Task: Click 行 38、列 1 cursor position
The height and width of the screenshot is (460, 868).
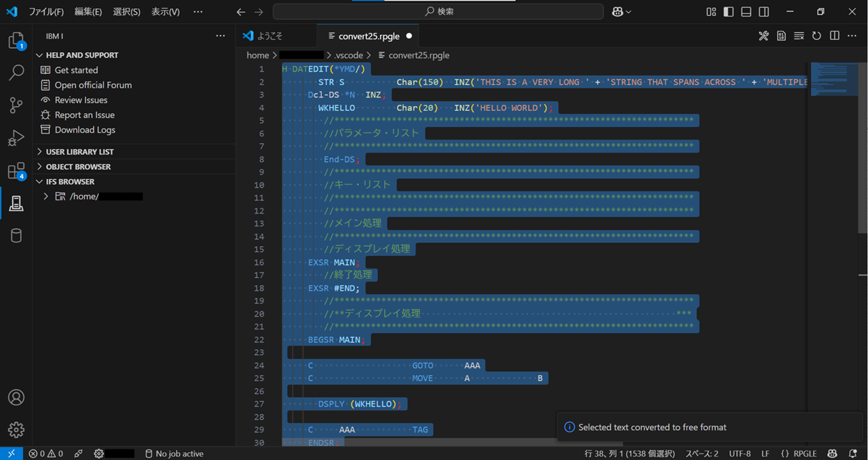Action: 630,453
